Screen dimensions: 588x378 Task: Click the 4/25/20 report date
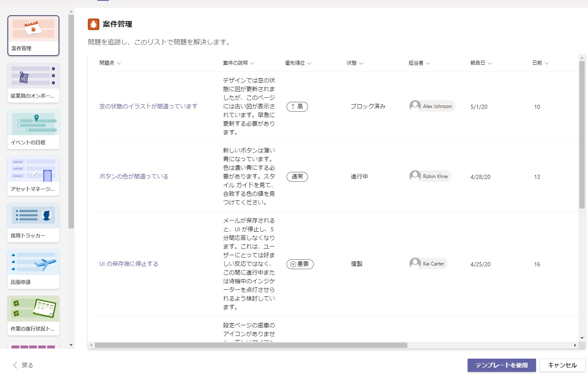[x=480, y=264]
